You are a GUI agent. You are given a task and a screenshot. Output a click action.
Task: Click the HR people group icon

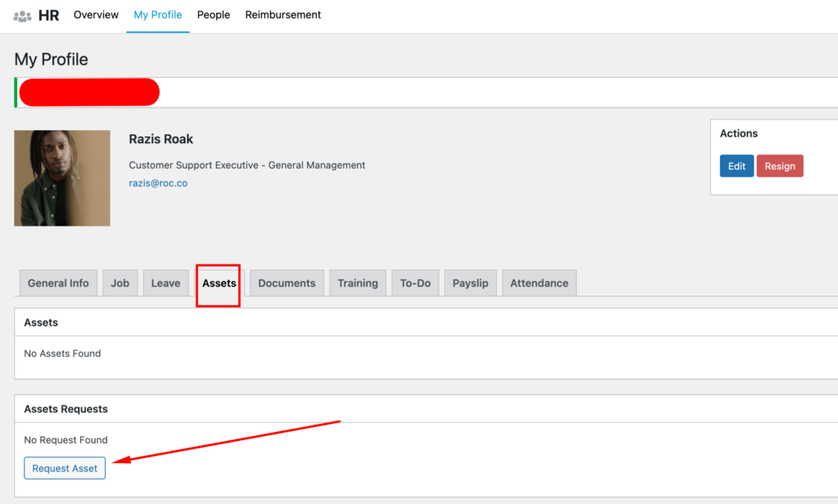(22, 16)
